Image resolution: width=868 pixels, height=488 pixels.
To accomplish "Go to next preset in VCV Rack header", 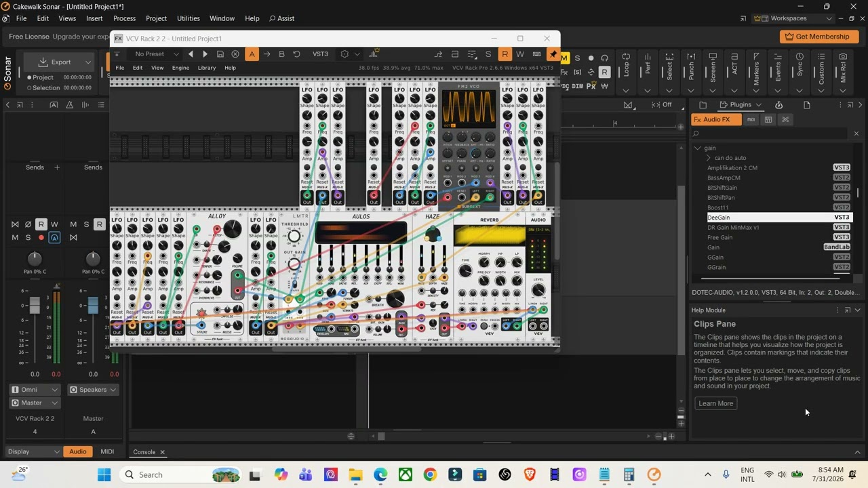I will (205, 54).
